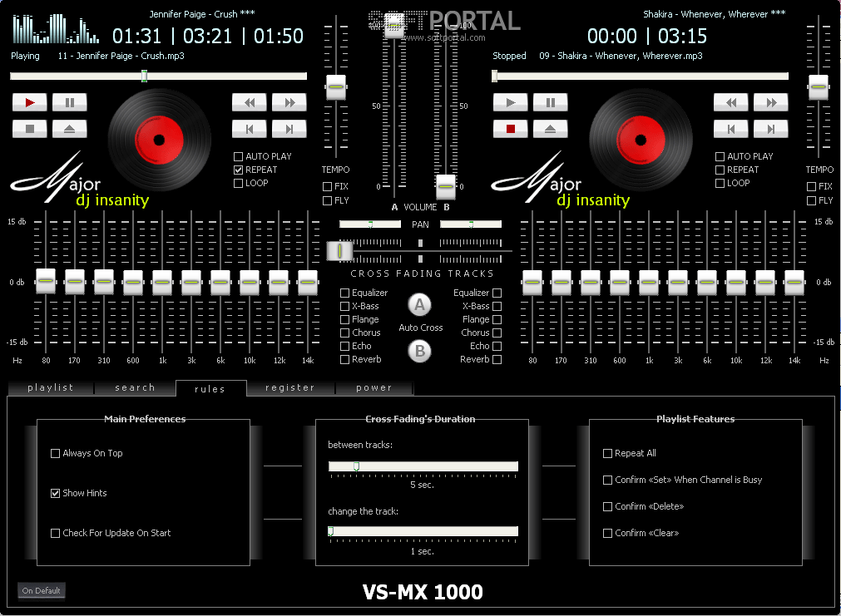The height and width of the screenshot is (616, 841).
Task: Fast forward the deck B track
Action: click(x=771, y=102)
